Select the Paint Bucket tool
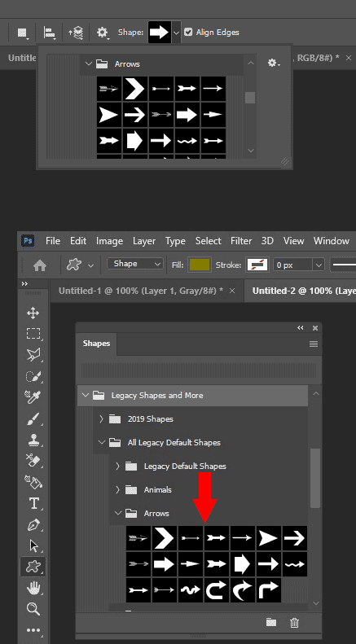The width and height of the screenshot is (356, 644). tap(33, 482)
